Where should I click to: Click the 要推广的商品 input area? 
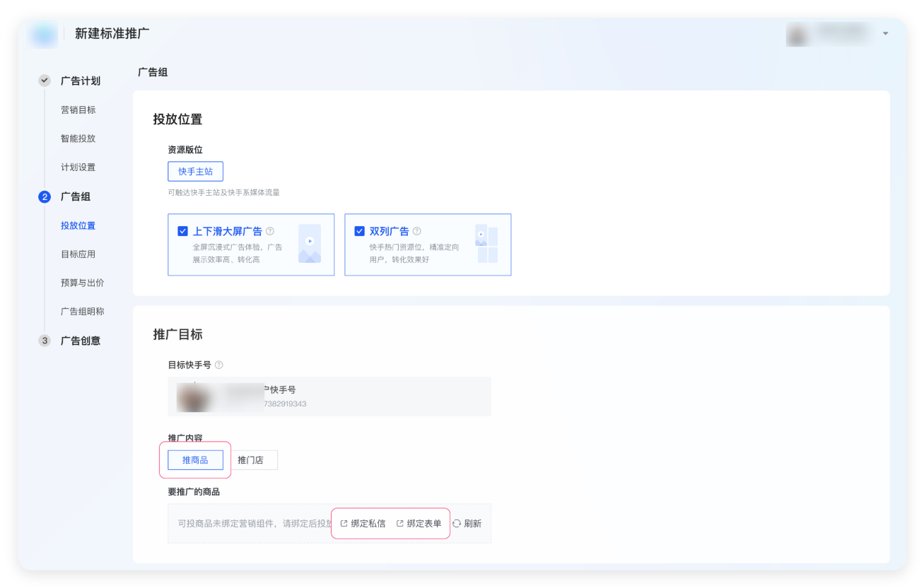click(247, 523)
